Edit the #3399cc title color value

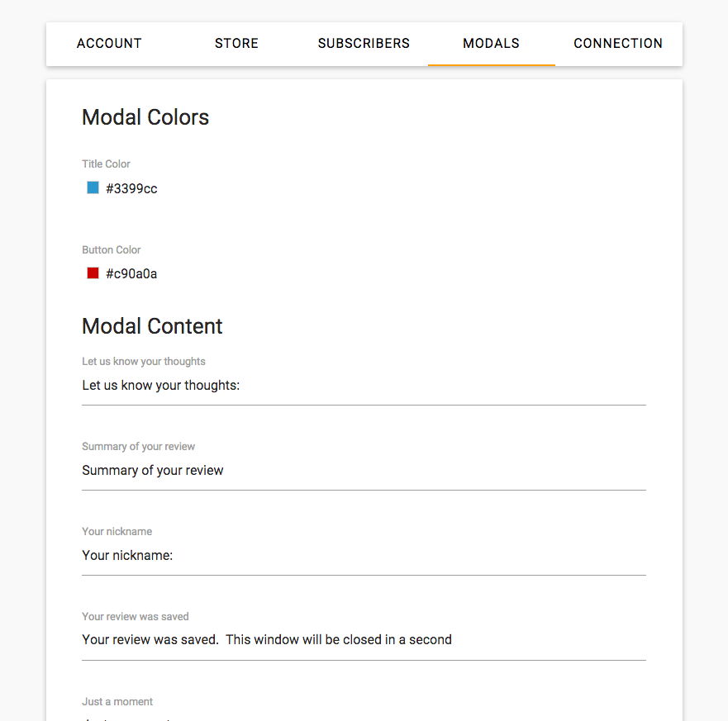click(x=131, y=189)
